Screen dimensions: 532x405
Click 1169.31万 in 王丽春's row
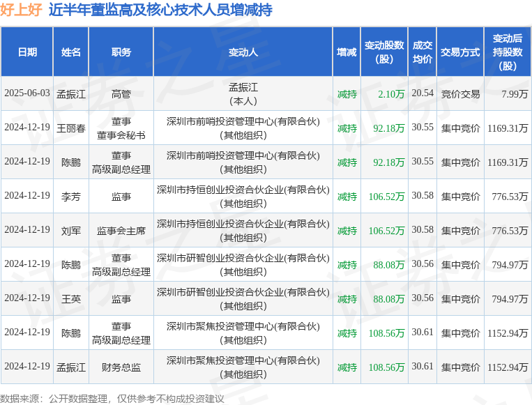pyautogui.click(x=508, y=128)
